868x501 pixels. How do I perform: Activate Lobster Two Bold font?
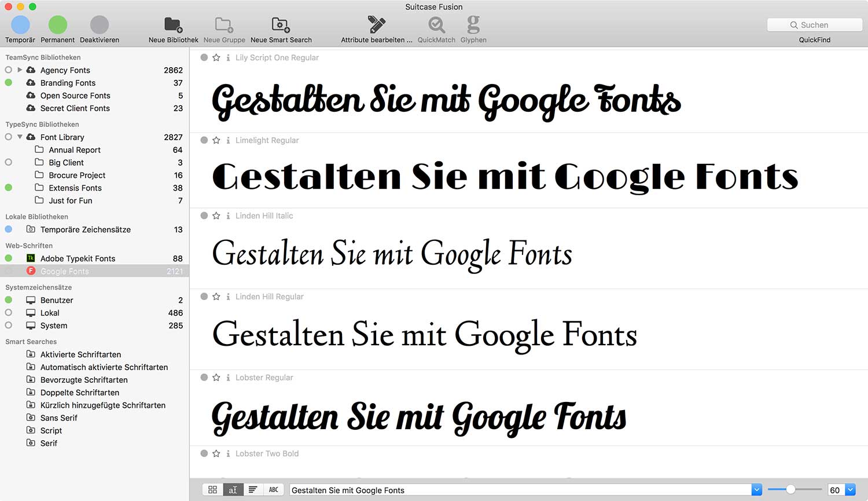click(204, 454)
